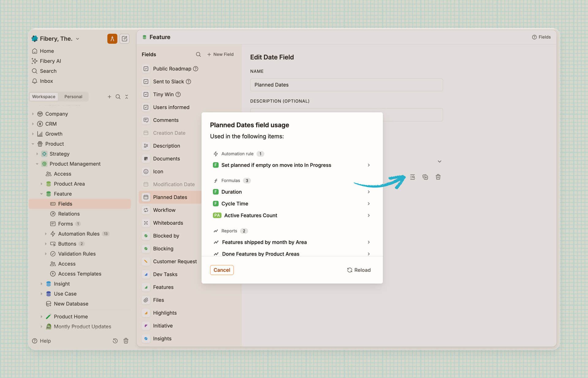
Task: Click the sidebar search magnifier icon
Action: click(118, 97)
